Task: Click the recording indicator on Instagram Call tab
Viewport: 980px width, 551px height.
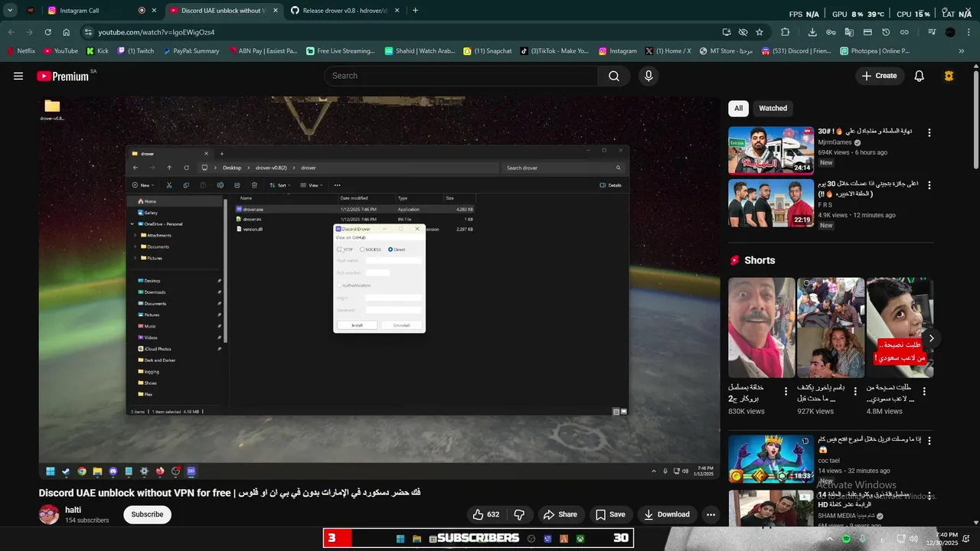Action: (x=142, y=11)
